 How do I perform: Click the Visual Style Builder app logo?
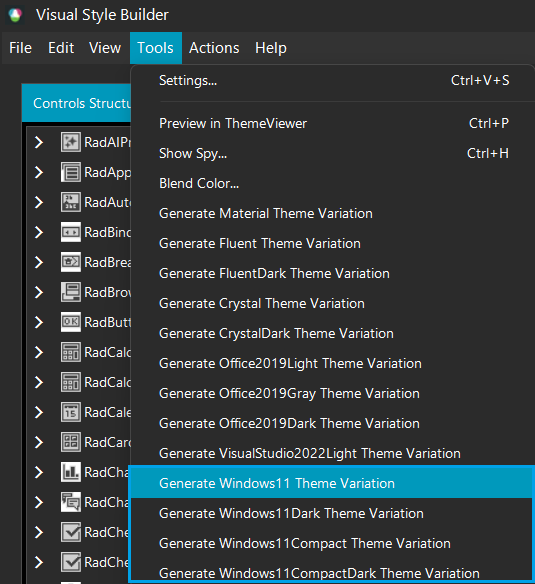[x=15, y=15]
